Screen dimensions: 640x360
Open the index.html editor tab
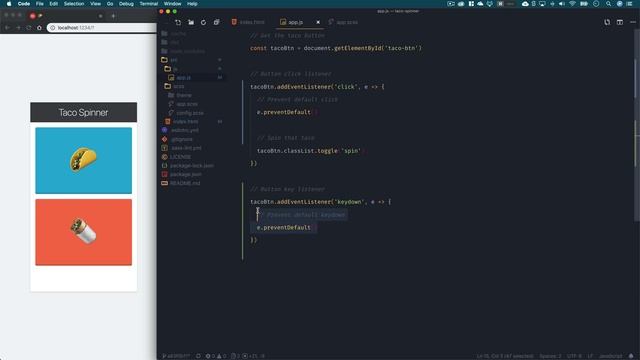coord(248,22)
